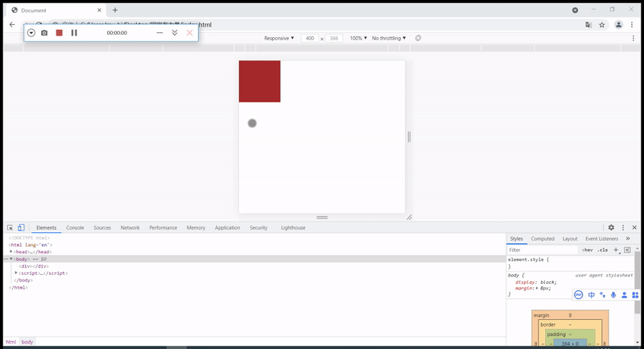Image resolution: width=644 pixels, height=349 pixels.
Task: Collapse recorder bar with double chevron icon
Action: [175, 33]
